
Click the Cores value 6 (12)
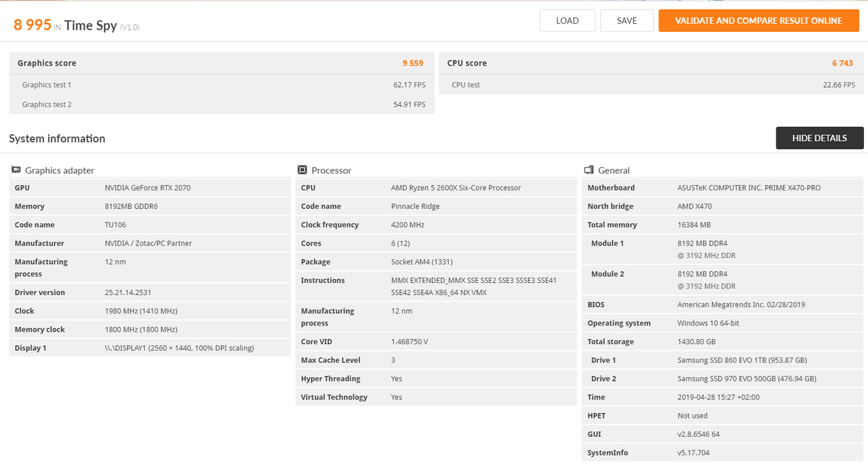point(400,243)
